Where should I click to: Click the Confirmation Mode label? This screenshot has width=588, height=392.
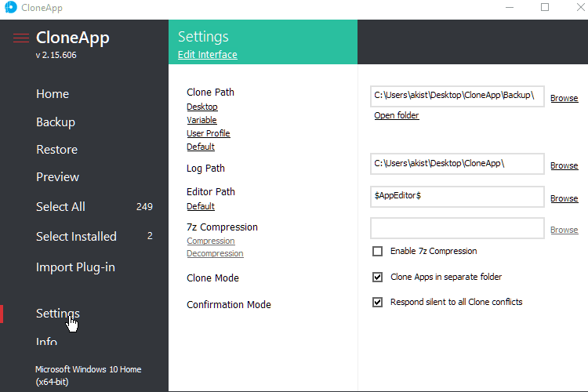click(x=229, y=305)
